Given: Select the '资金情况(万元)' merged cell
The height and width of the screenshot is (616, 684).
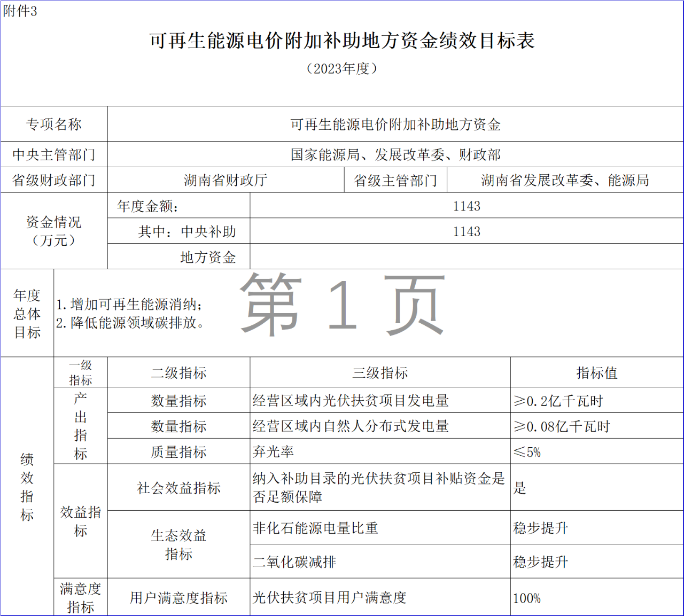Looking at the screenshot, I should coord(54,231).
